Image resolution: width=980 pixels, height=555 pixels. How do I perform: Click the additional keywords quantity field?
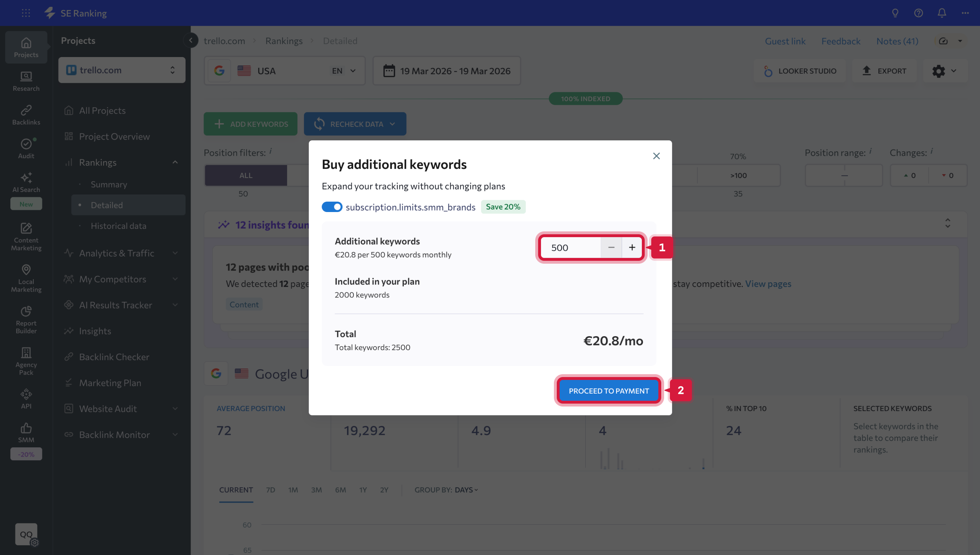[571, 248]
